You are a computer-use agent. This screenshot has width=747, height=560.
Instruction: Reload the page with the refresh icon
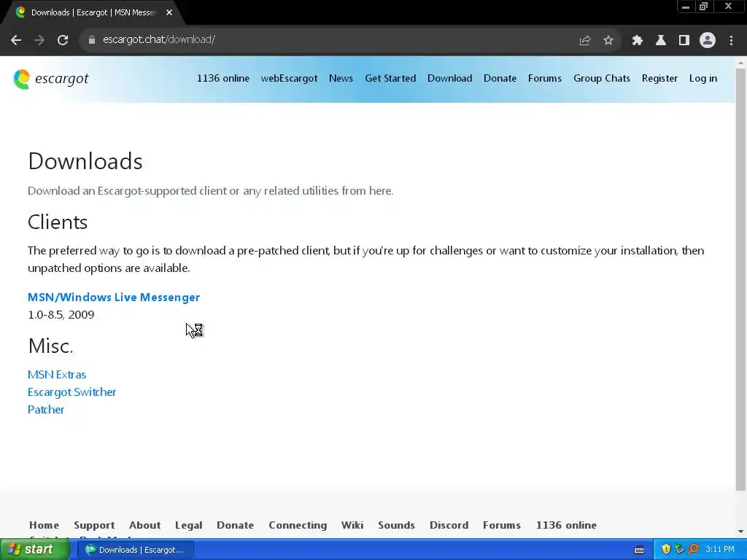click(63, 40)
